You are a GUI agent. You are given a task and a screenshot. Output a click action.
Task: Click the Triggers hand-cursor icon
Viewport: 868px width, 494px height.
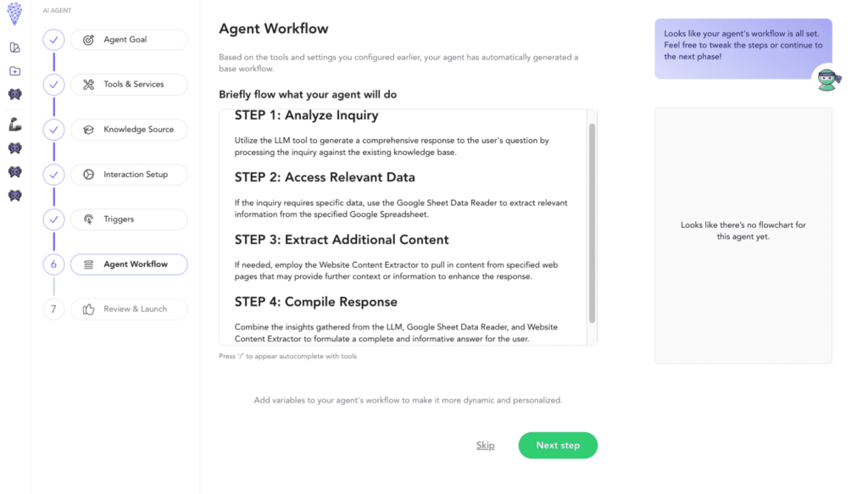(x=87, y=219)
